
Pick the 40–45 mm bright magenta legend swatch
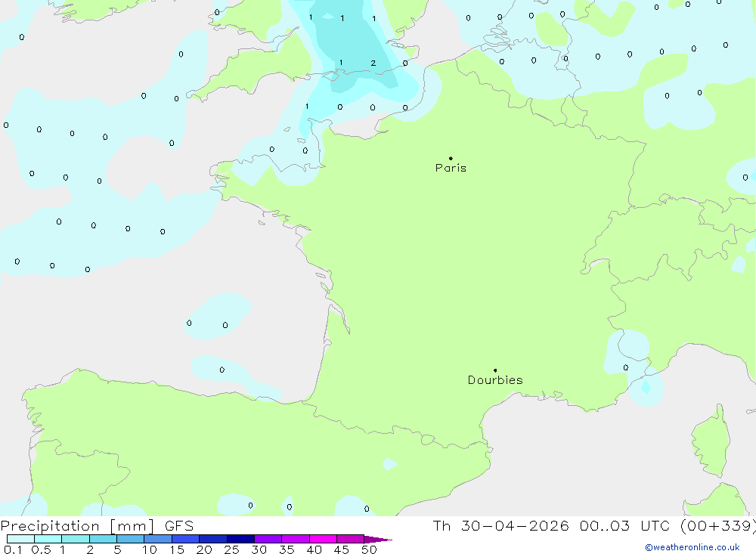point(323,539)
